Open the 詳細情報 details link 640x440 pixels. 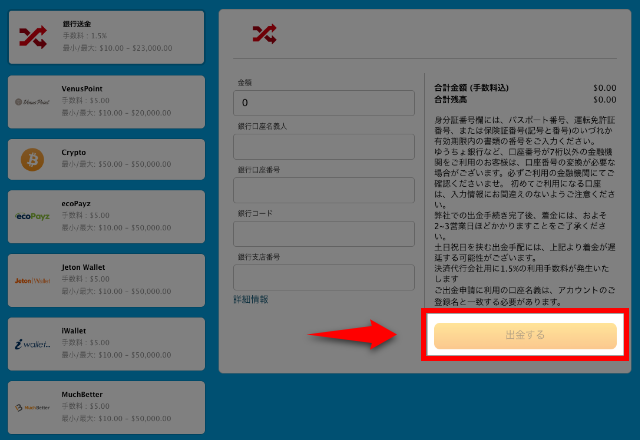pyautogui.click(x=250, y=299)
